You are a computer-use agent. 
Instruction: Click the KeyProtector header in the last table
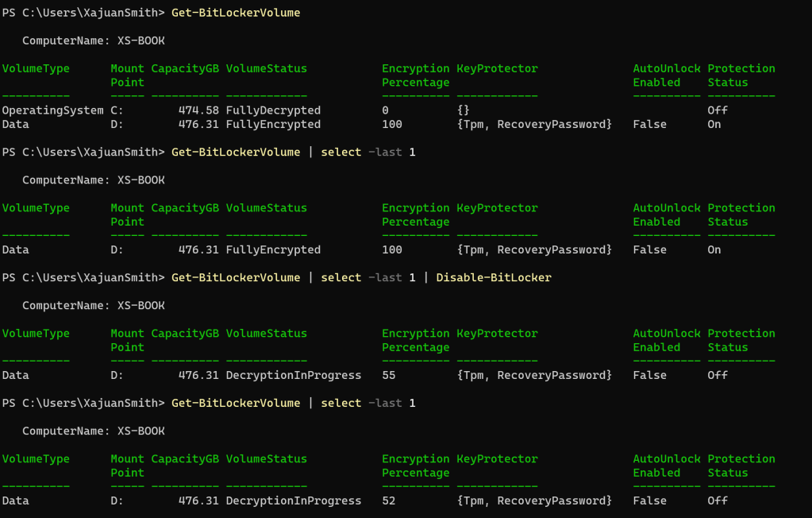pyautogui.click(x=497, y=459)
